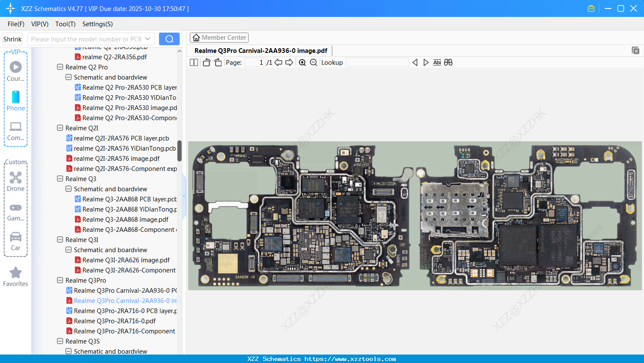644x363 pixels.
Task: Zoom out of the PDF
Action: coord(313,63)
